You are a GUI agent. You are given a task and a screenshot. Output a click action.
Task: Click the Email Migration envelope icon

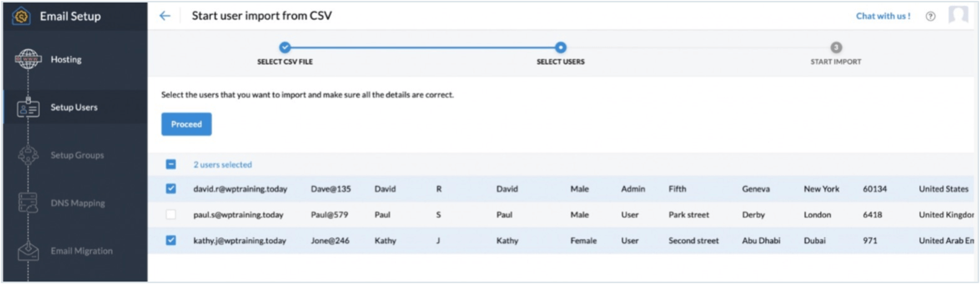pyautogui.click(x=28, y=251)
